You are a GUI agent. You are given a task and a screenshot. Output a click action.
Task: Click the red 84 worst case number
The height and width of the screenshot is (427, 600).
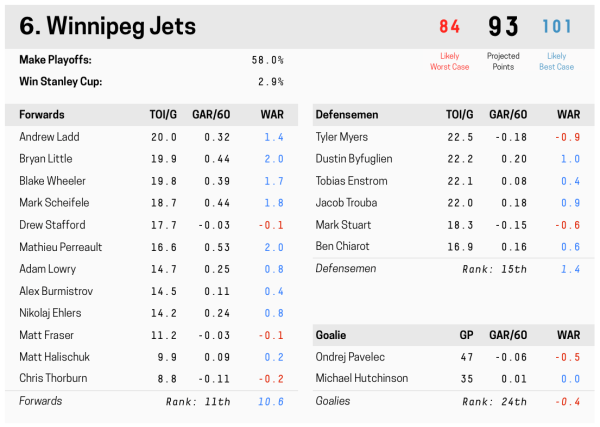coord(449,27)
